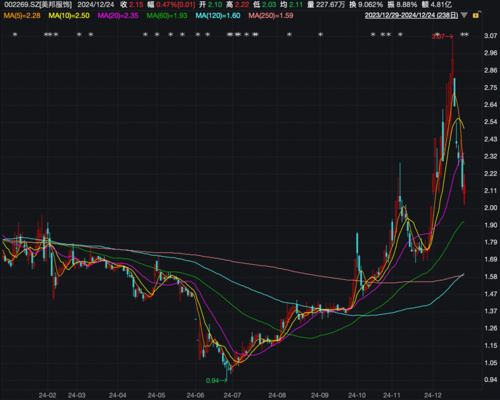The image size is (500, 400).
Task: Click the 24-06 date axis label
Action: tap(195, 395)
